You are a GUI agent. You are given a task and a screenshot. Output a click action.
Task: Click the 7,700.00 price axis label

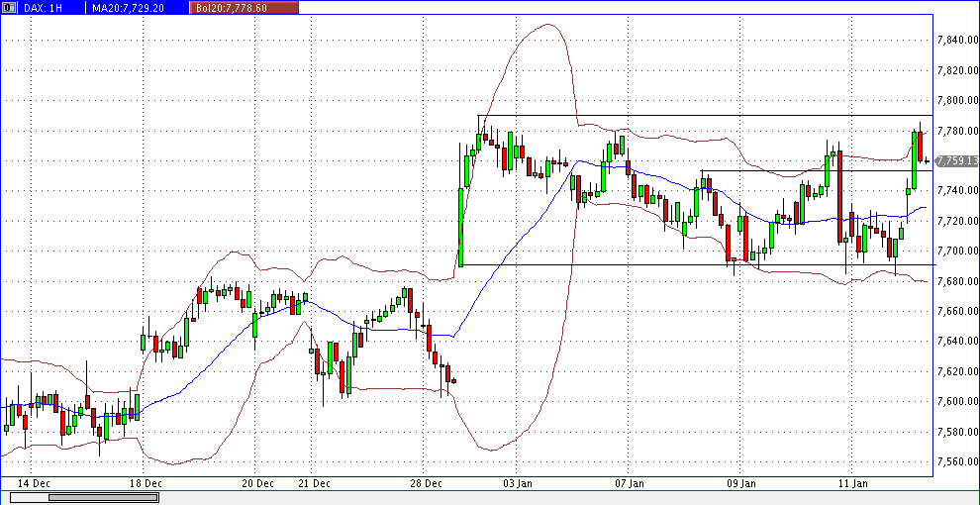coord(956,251)
